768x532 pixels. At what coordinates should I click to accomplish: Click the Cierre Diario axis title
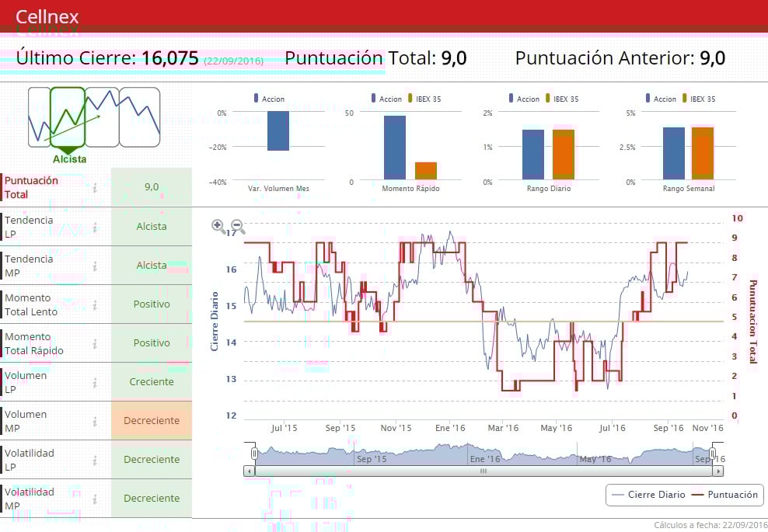point(214,322)
